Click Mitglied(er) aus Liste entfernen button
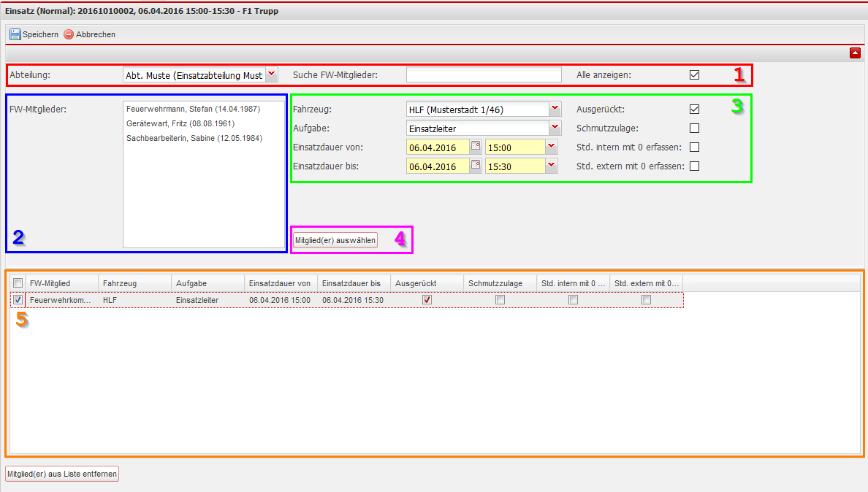Viewport: 868px width, 492px height. tap(61, 474)
